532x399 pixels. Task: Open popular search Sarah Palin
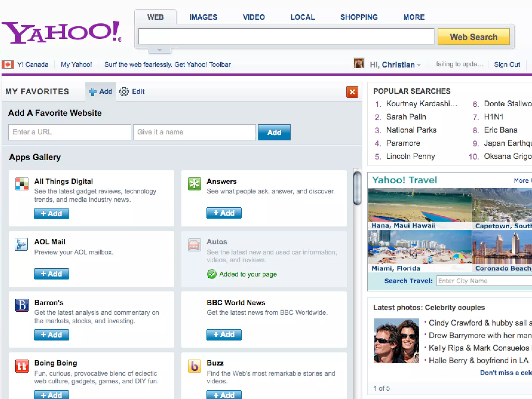(406, 117)
